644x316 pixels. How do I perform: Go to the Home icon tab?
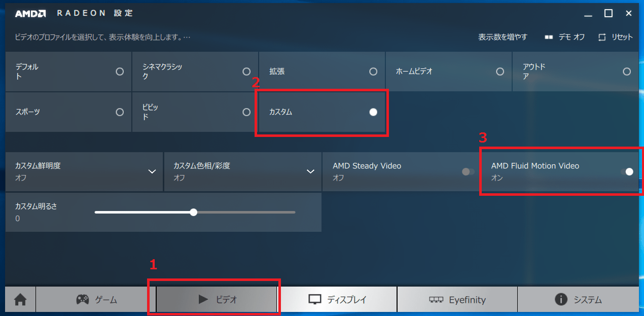click(x=20, y=300)
